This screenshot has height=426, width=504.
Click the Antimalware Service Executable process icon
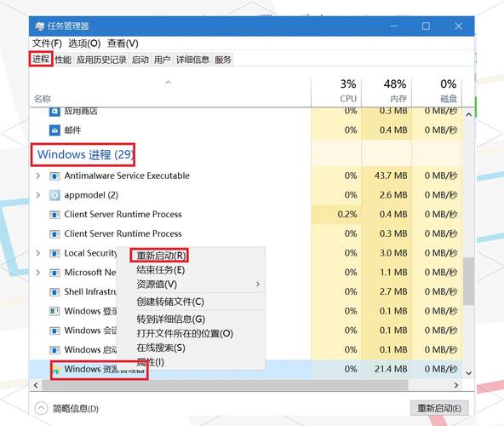(54, 176)
